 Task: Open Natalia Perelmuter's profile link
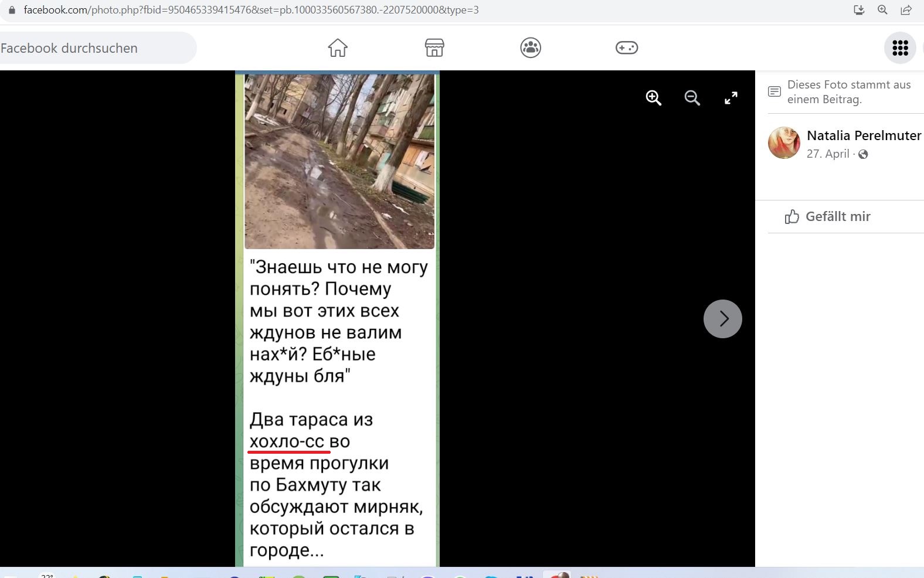point(864,135)
